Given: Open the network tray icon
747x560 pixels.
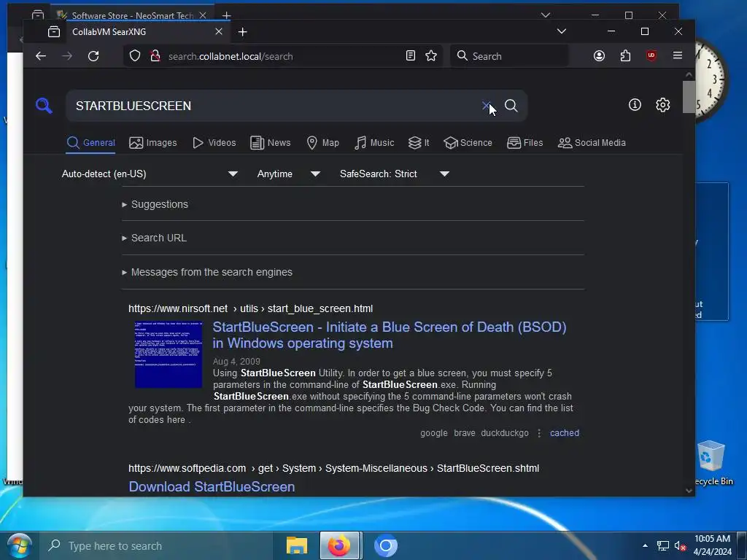Looking at the screenshot, I should click(662, 545).
